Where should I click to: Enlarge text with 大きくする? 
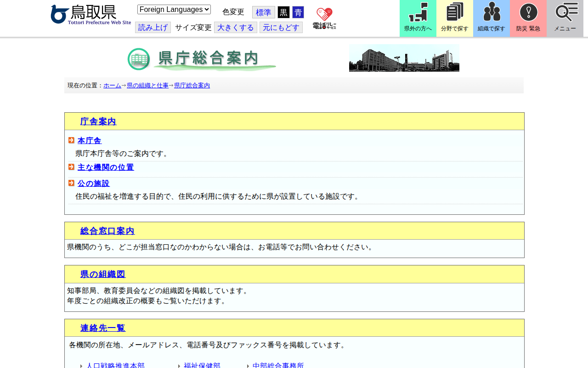pyautogui.click(x=235, y=28)
